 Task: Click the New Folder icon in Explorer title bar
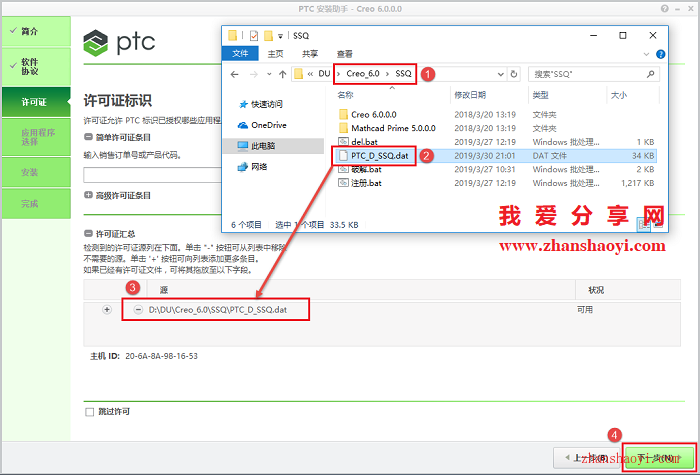[268, 36]
